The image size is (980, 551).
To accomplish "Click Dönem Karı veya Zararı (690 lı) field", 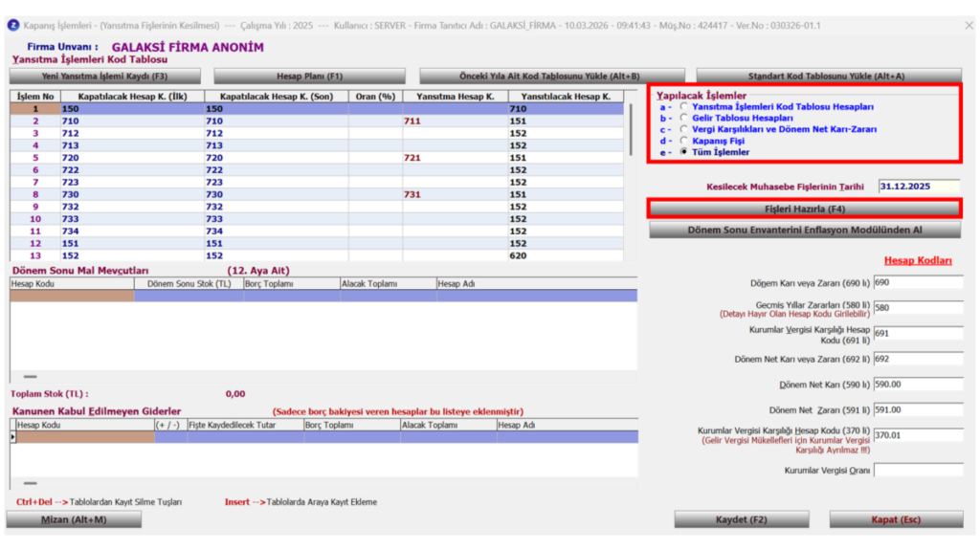I will 918,282.
